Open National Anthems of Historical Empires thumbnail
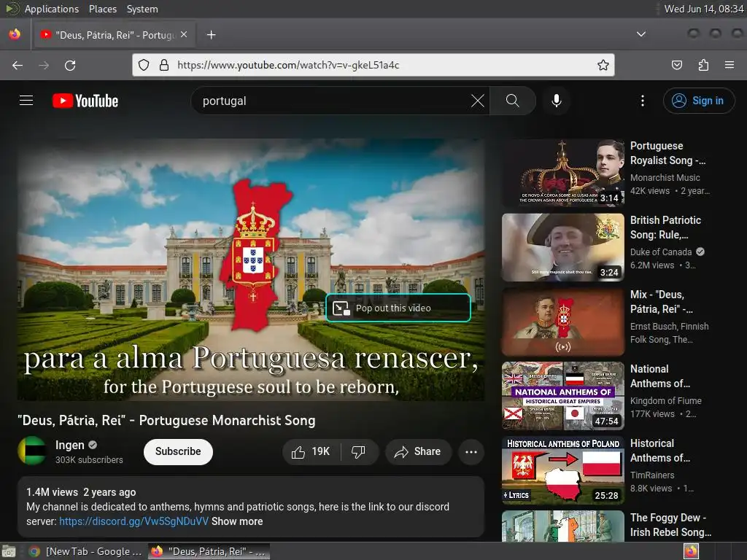 [563, 396]
